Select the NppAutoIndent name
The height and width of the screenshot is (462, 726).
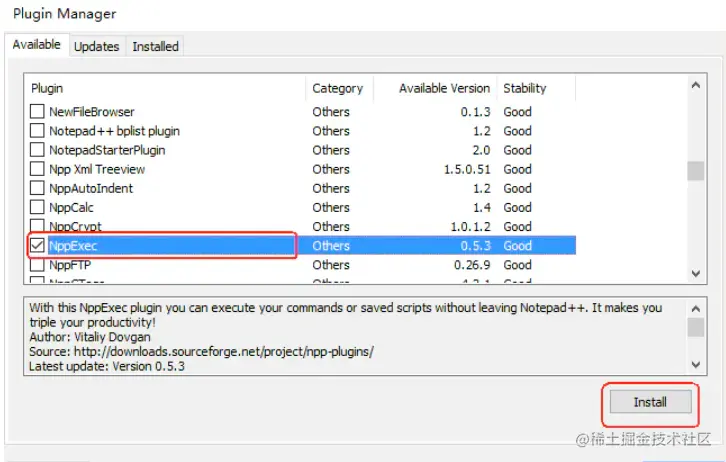[x=91, y=188]
